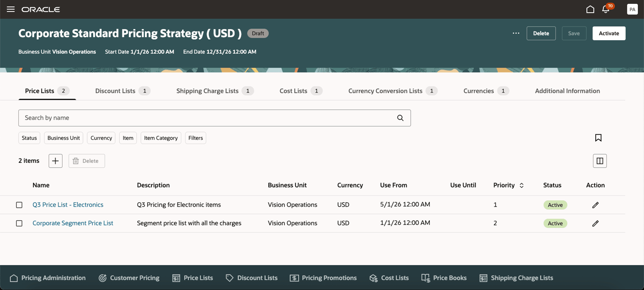644x290 pixels.
Task: Click the search magnifier icon
Action: click(x=400, y=118)
